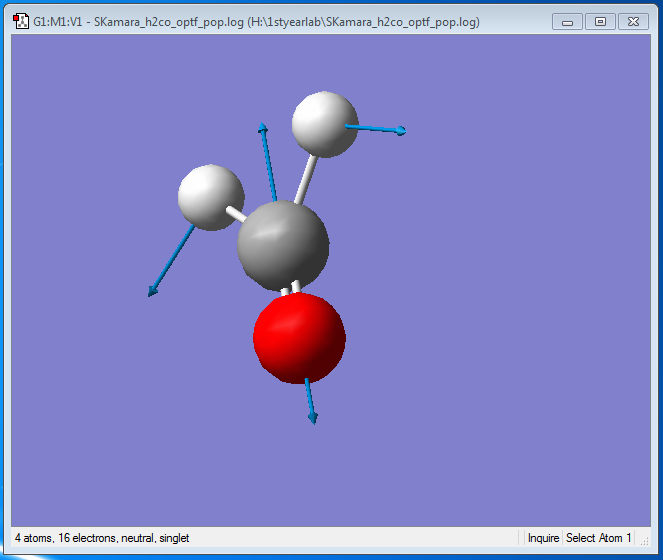Click displacement arrow on upper right hydrogen
Viewport: 663px width, 560px height.
click(375, 129)
